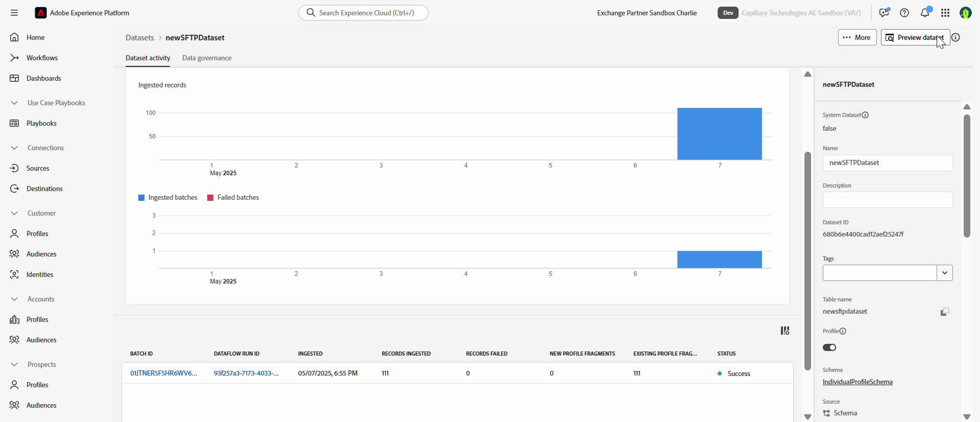Toggle the Failed batches legend item
980x422 pixels.
233,198
